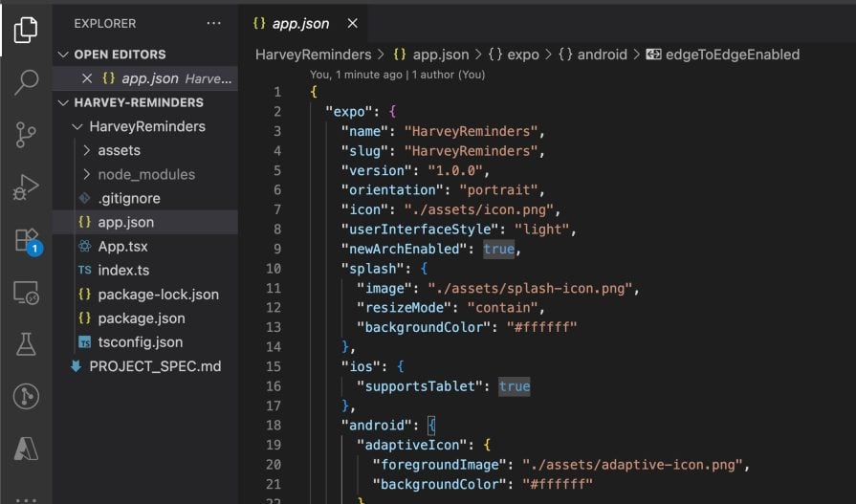The image size is (856, 504).
Task: Expand the assets folder
Action: pyautogui.click(x=119, y=150)
